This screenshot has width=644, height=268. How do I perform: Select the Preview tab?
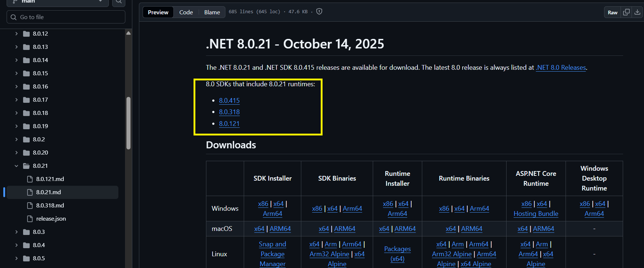(158, 12)
